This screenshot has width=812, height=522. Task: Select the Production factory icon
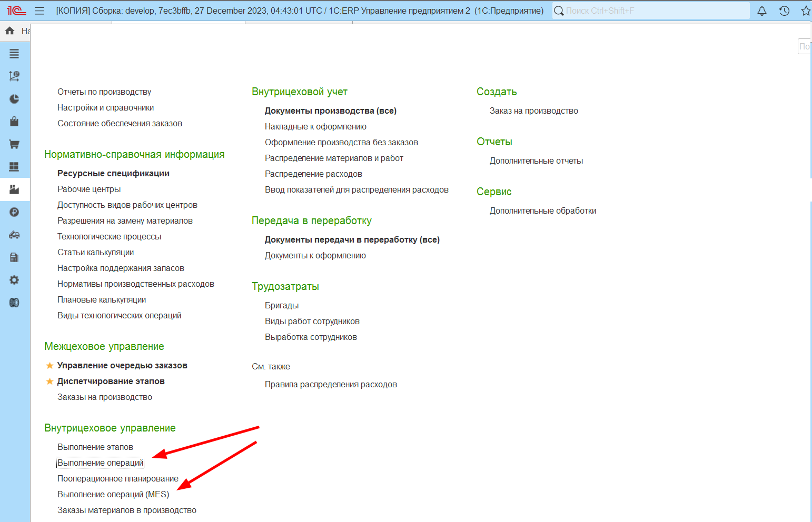click(14, 189)
